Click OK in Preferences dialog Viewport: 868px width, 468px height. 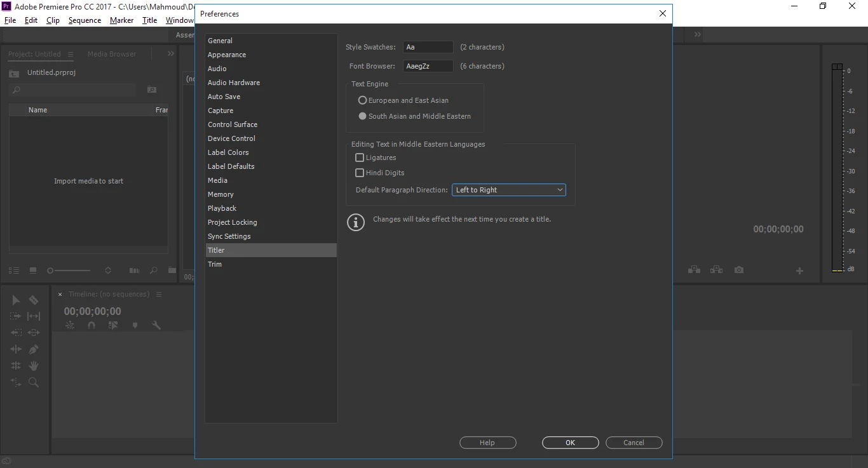570,443
